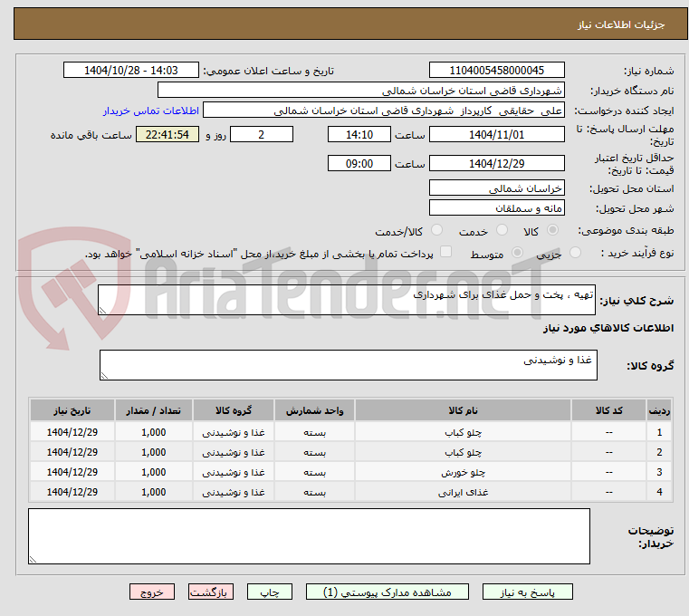Select چلو کباب in row 2
The width and height of the screenshot is (689, 616).
coord(463,452)
